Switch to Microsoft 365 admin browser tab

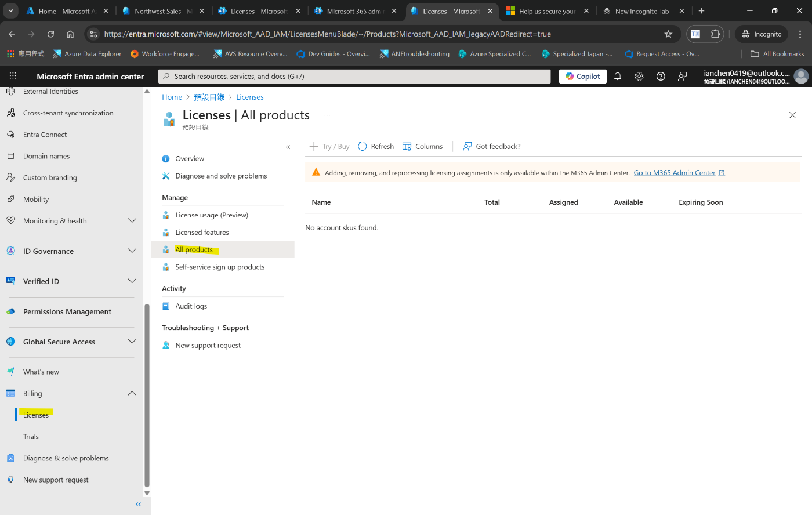pyautogui.click(x=354, y=11)
